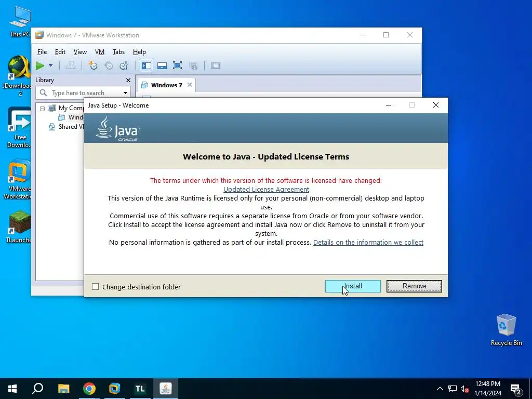Close the Java Setup window

point(436,105)
